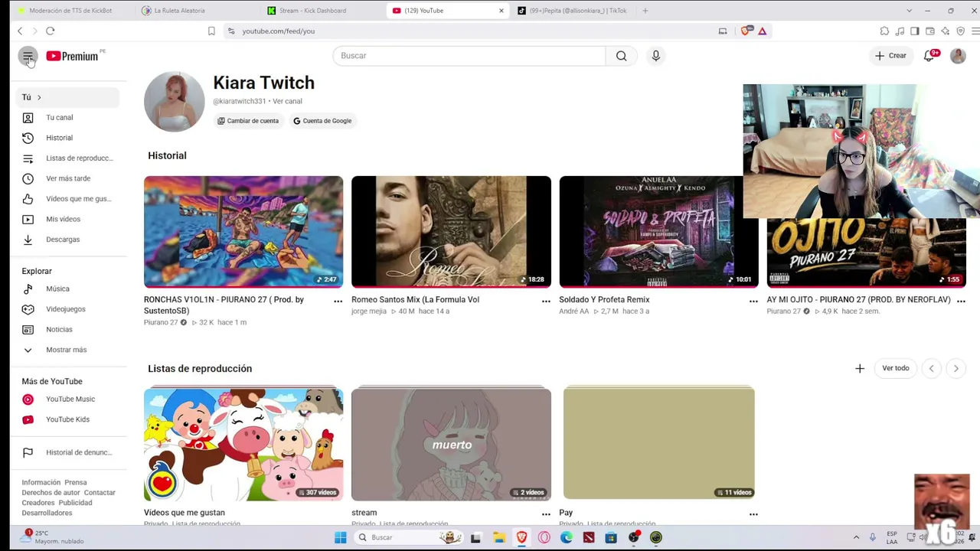Open the weather widget in taskbar
Screen dimensions: 980x551
click(54, 537)
